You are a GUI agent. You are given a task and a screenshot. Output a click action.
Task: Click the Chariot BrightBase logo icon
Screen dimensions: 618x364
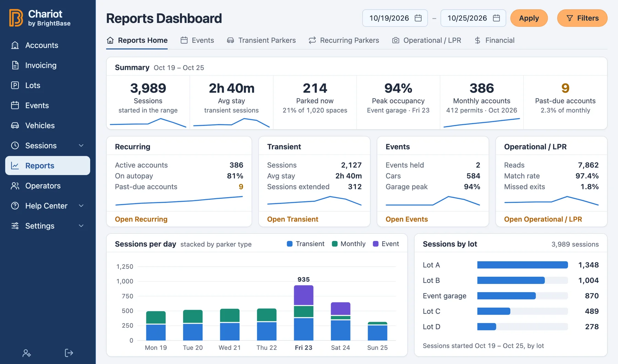(16, 18)
